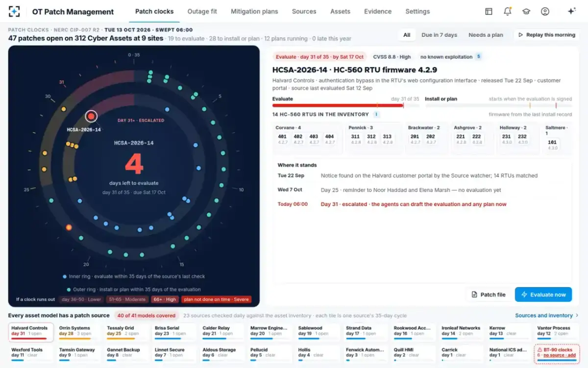588x368 pixels.
Task: Switch to the Outage fit tab
Action: tap(202, 11)
